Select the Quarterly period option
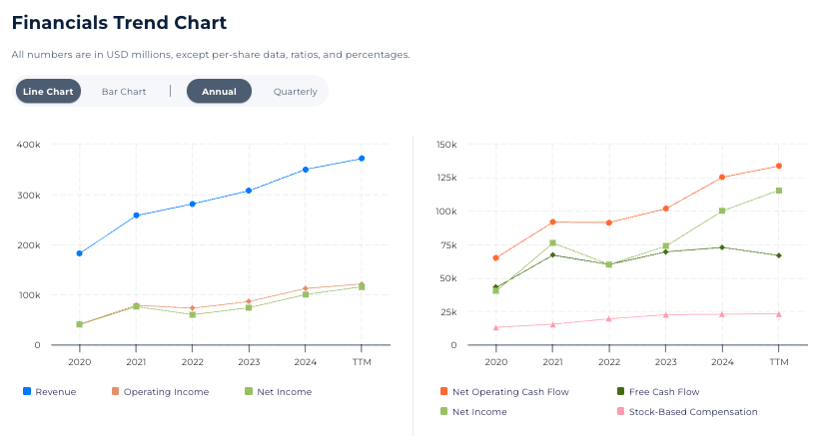Screen dimensions: 813x436 pyautogui.click(x=295, y=92)
